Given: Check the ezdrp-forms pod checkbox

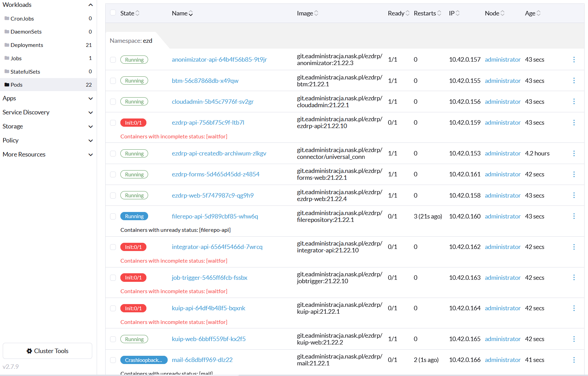Looking at the screenshot, I should (x=113, y=174).
